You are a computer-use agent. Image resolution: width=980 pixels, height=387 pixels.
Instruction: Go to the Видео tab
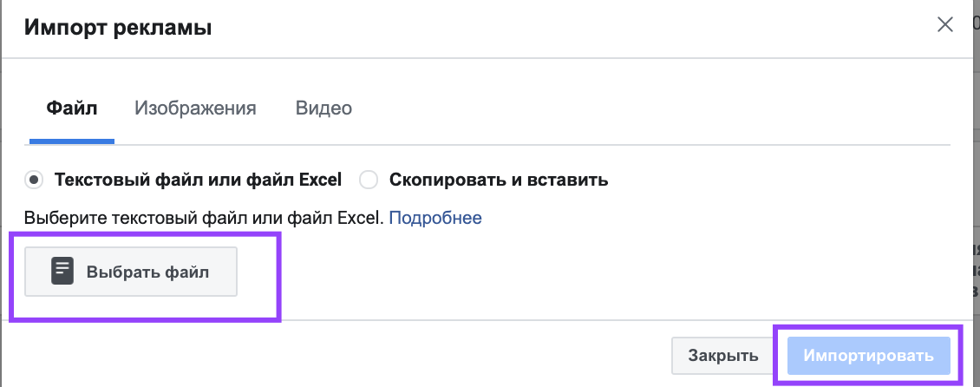coord(323,108)
